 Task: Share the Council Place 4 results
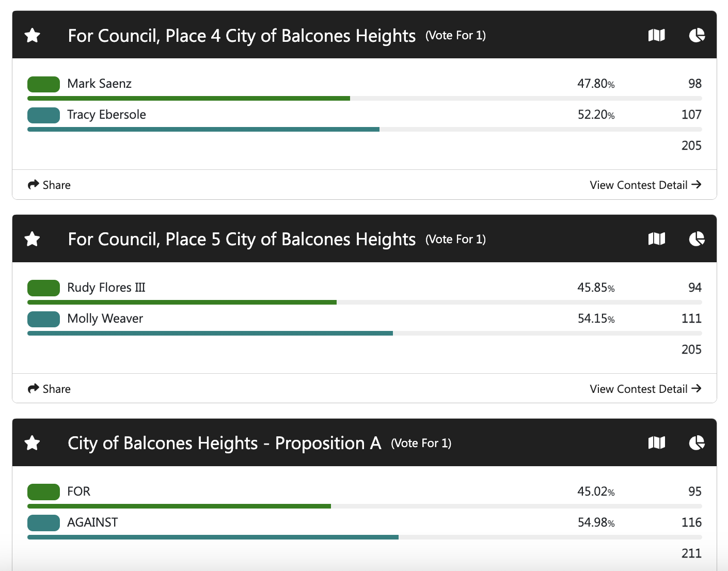tap(49, 185)
